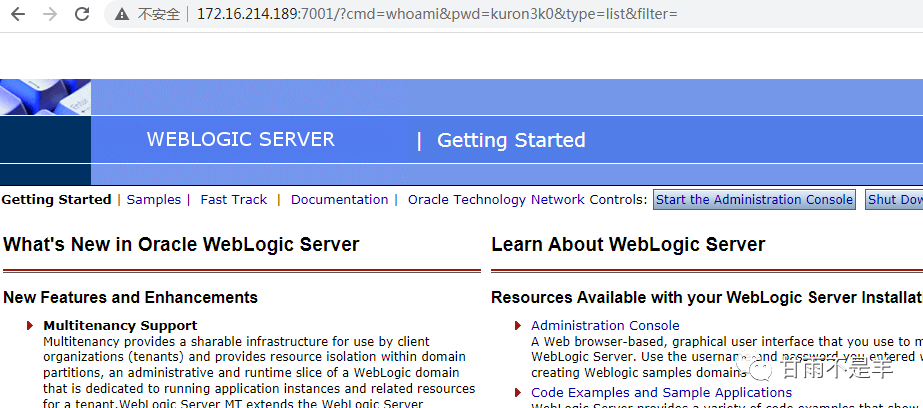Click What's New in Oracle WebLogic Server heading

coord(181,244)
